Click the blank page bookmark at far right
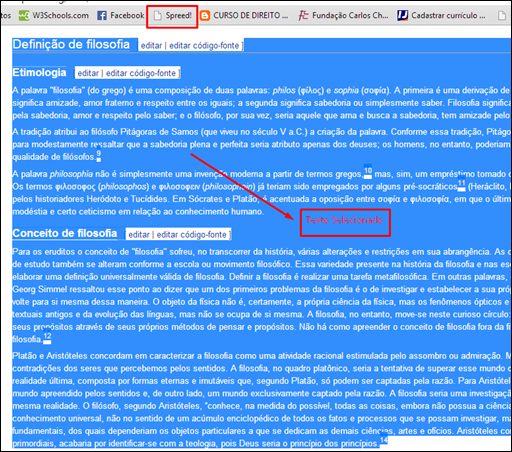Image resolution: width=512 pixels, height=452 pixels. pos(502,16)
